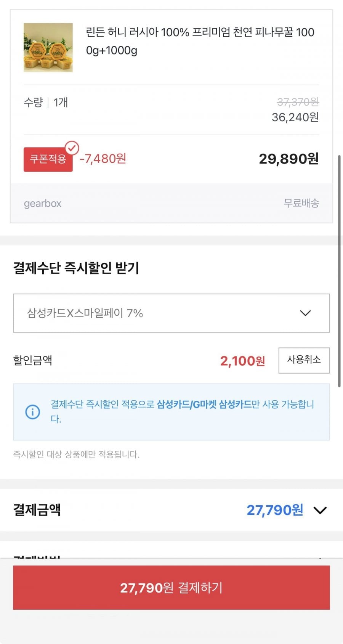The height and width of the screenshot is (644, 343).
Task: Expand the 결제금액 details chevron
Action: (320, 510)
